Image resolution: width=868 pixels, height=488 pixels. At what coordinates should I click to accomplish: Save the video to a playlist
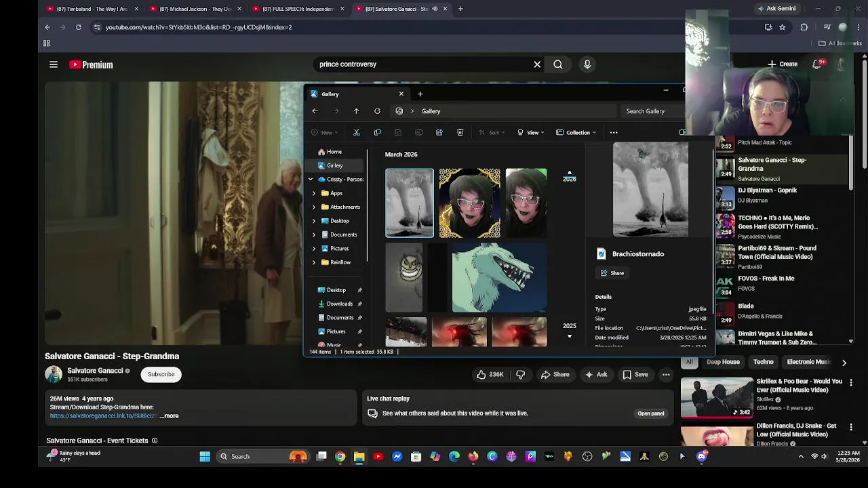pos(635,374)
